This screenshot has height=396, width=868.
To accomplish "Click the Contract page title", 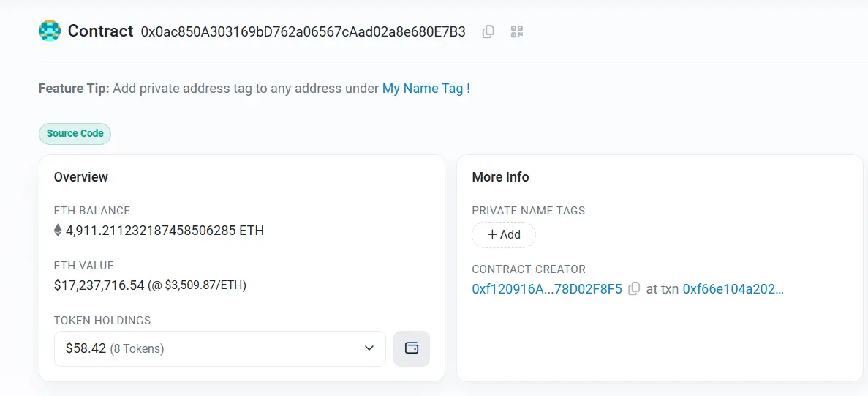I will 100,31.
